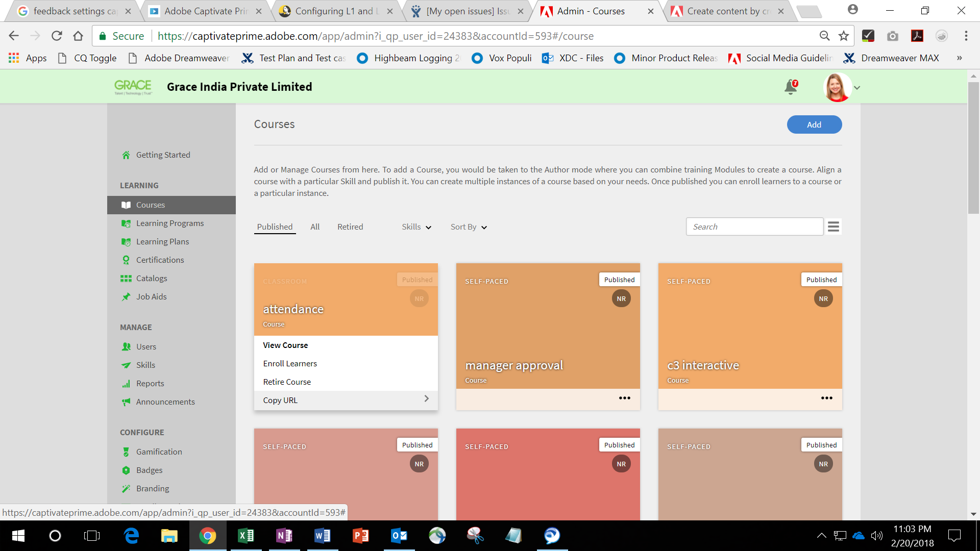Click inside the Search field
This screenshot has width=980, height=551.
[x=754, y=226]
